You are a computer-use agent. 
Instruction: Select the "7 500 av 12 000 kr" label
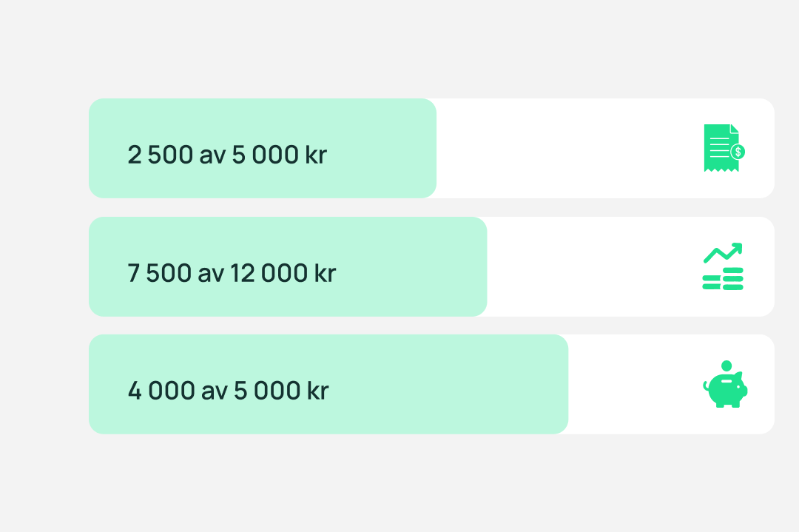pyautogui.click(x=232, y=273)
